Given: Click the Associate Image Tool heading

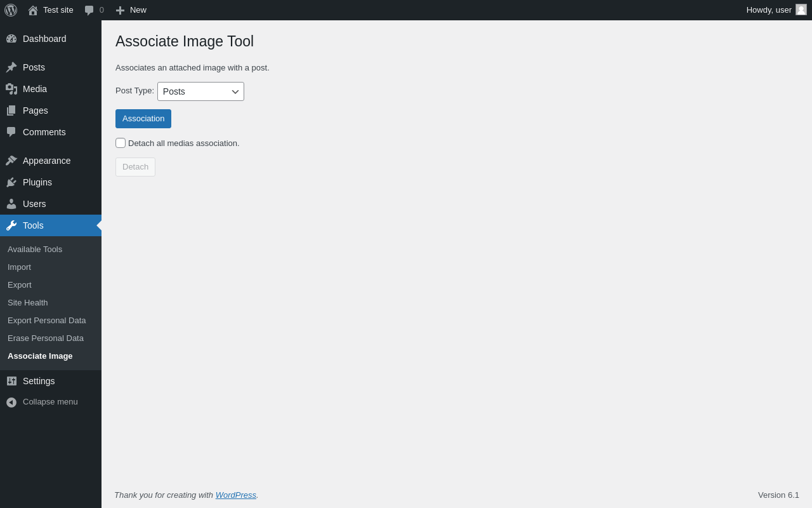Looking at the screenshot, I should tap(185, 41).
